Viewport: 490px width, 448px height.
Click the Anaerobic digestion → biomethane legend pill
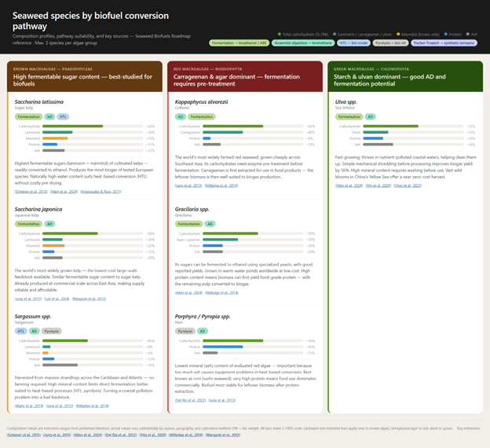point(303,43)
